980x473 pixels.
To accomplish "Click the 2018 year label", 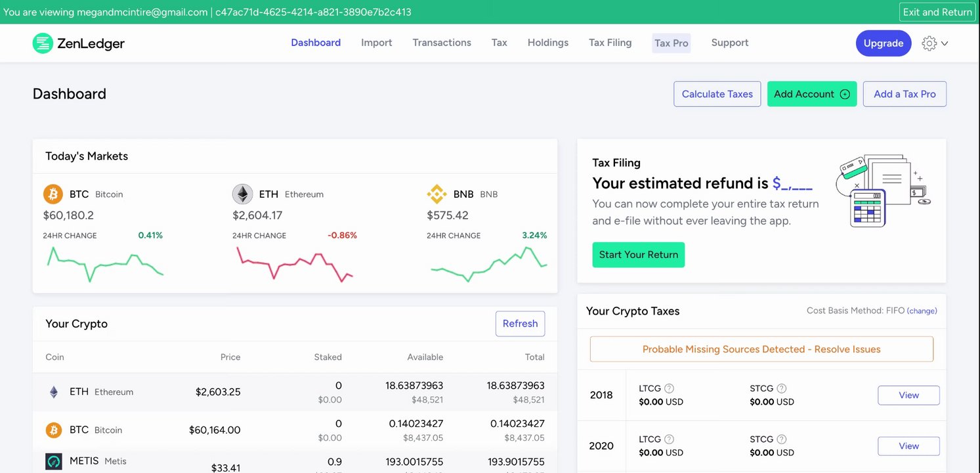I will point(601,395).
